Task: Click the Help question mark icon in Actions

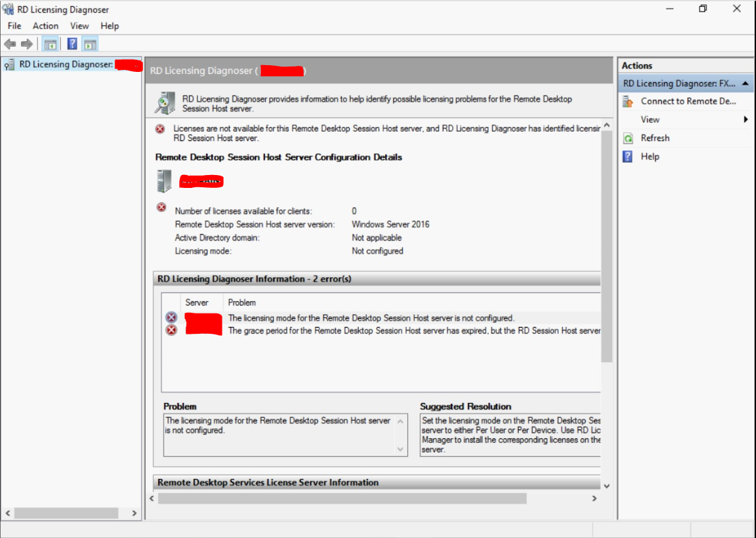Action: tap(628, 157)
